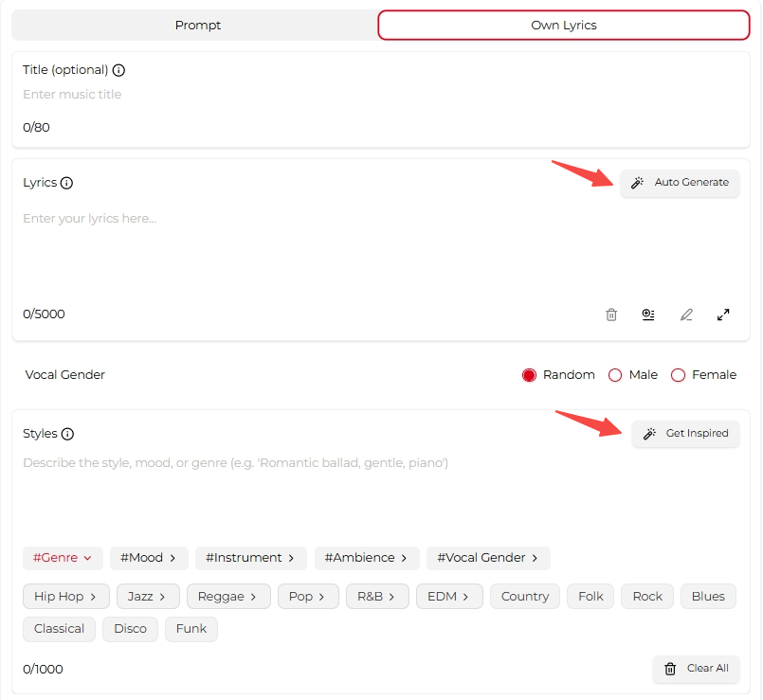Choose Male as the vocal gender
Viewport: 763px width, 700px height.
(615, 375)
